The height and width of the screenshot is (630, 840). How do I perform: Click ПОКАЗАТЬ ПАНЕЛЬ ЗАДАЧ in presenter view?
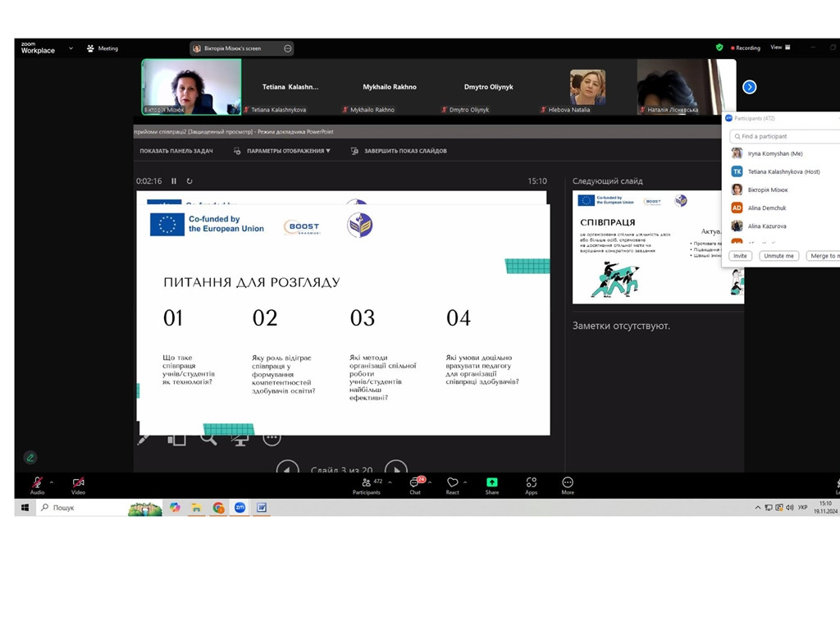176,151
